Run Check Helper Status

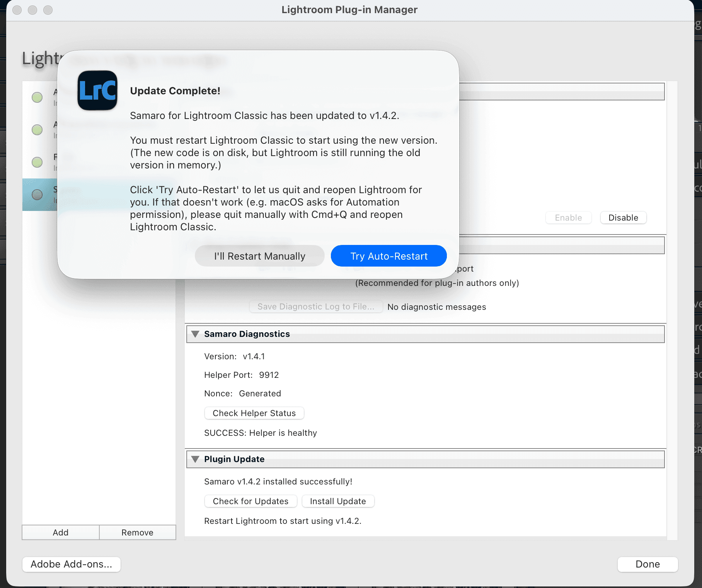coord(254,413)
